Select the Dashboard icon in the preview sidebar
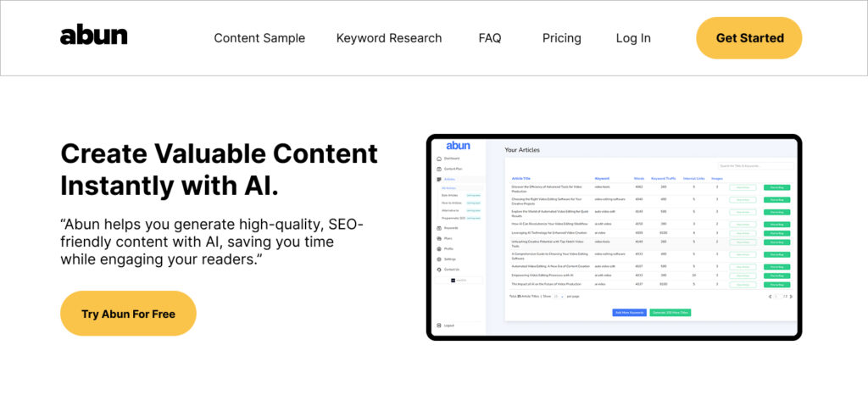Image resolution: width=868 pixels, height=412 pixels. pos(439,159)
